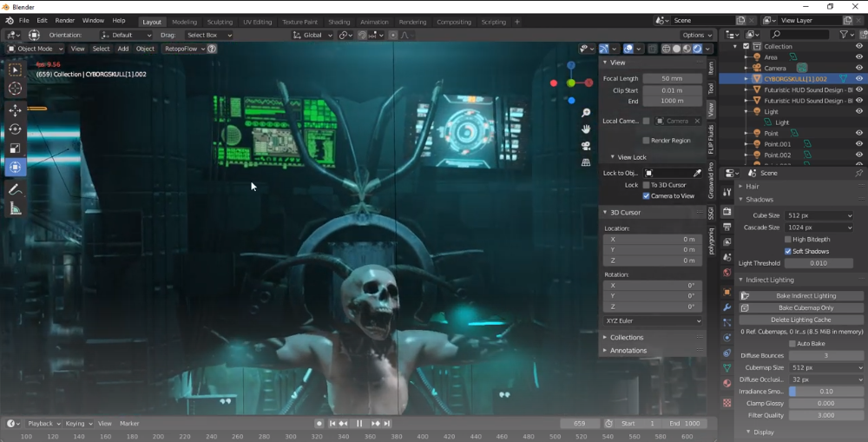Switch to wireframe viewport shading
Viewport: 868px width, 442px height.
click(666, 49)
